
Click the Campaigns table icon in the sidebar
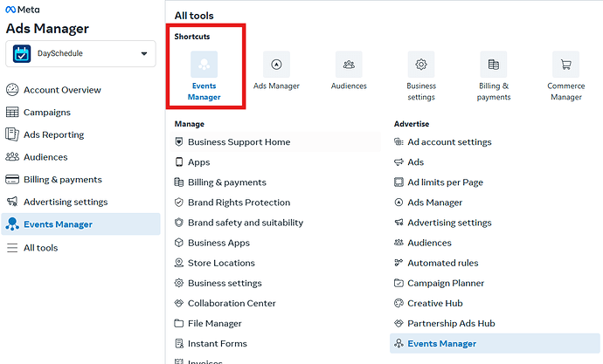click(x=12, y=112)
